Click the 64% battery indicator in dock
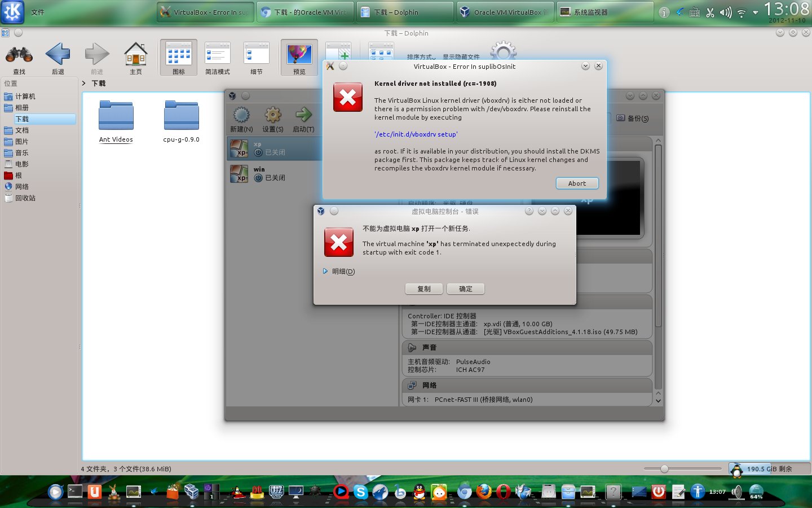Screen dimensions: 812x508 click(x=756, y=492)
